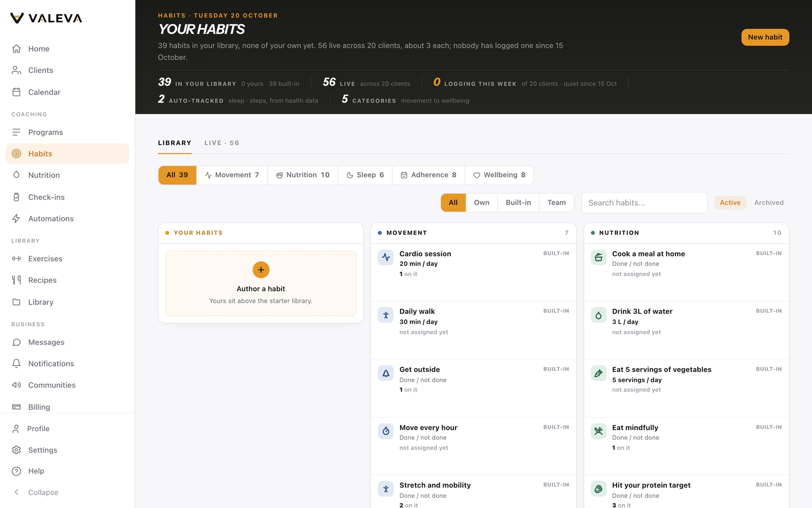812x508 pixels.
Task: Open Messages via its chat bubble icon
Action: point(16,342)
